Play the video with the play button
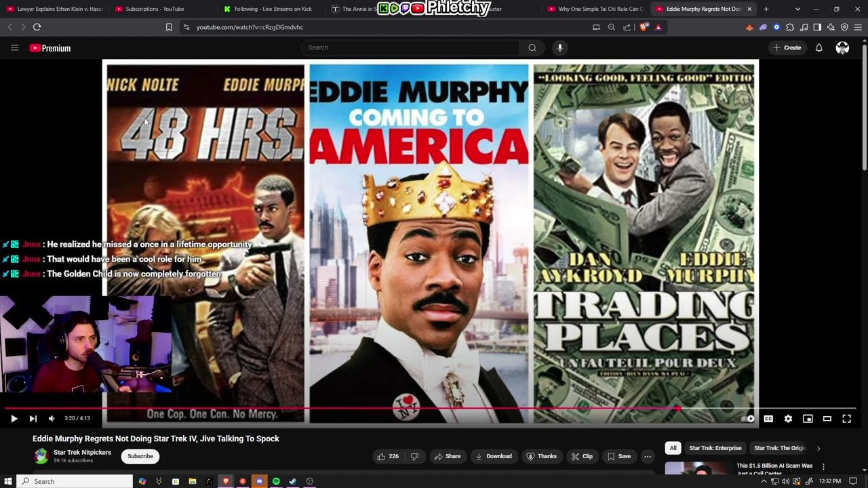Screen dimensions: 868x488 coord(14,419)
